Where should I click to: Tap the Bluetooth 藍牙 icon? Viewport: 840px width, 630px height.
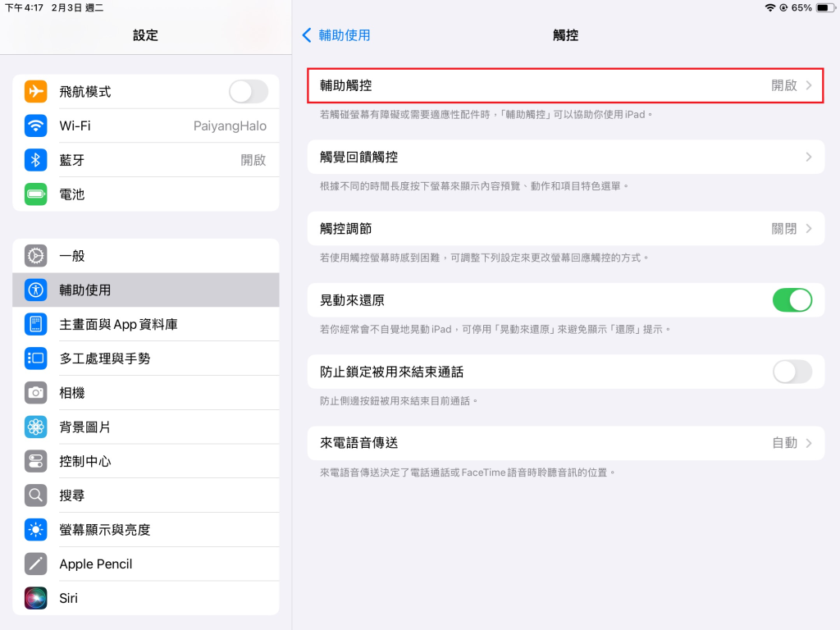click(35, 160)
